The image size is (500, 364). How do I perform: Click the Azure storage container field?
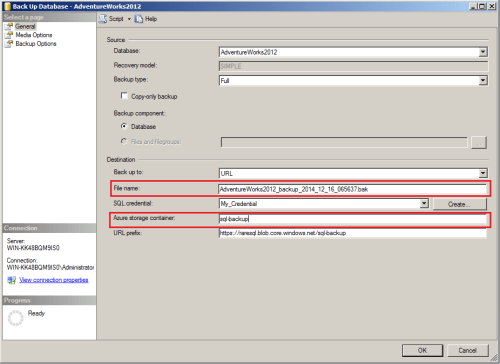352,219
